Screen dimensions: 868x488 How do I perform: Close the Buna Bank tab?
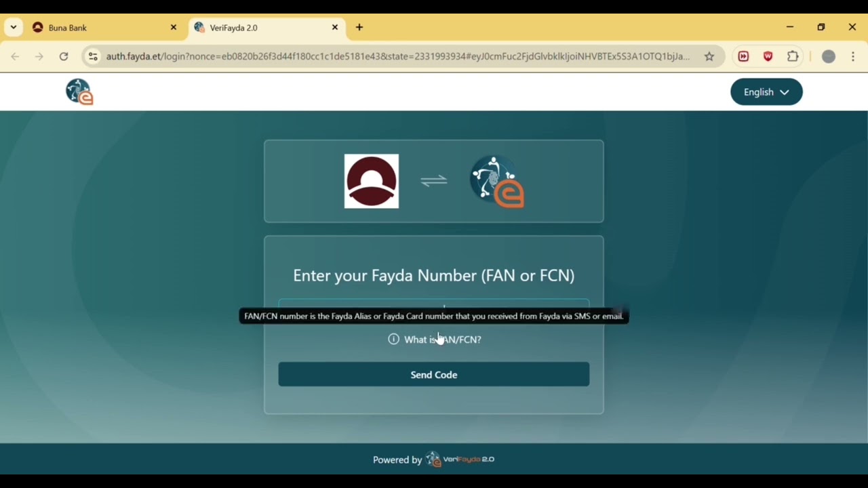pyautogui.click(x=174, y=28)
